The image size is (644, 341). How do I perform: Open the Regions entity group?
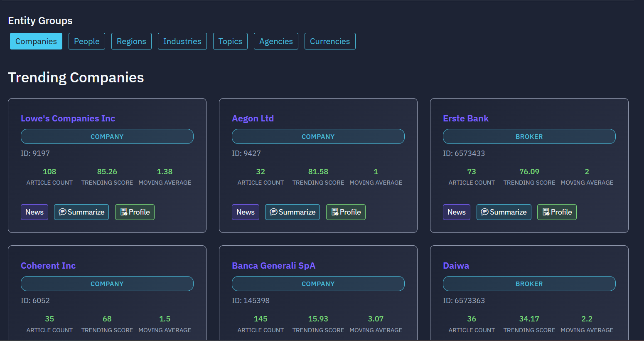pos(131,41)
